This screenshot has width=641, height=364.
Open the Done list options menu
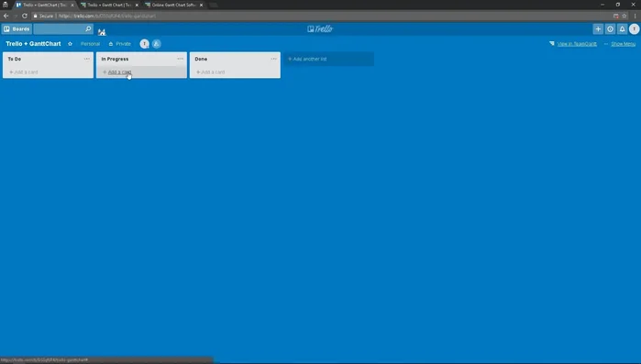tap(273, 59)
